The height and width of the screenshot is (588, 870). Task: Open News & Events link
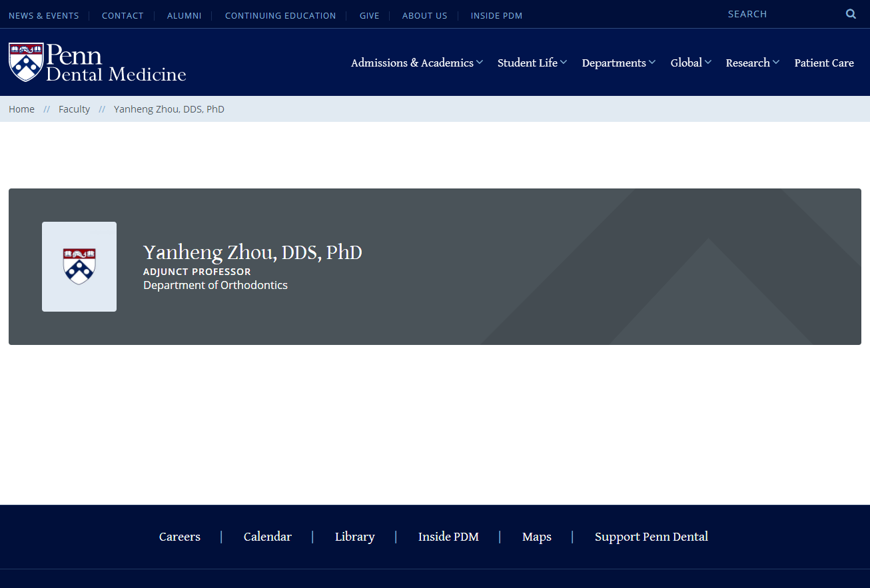pos(44,15)
